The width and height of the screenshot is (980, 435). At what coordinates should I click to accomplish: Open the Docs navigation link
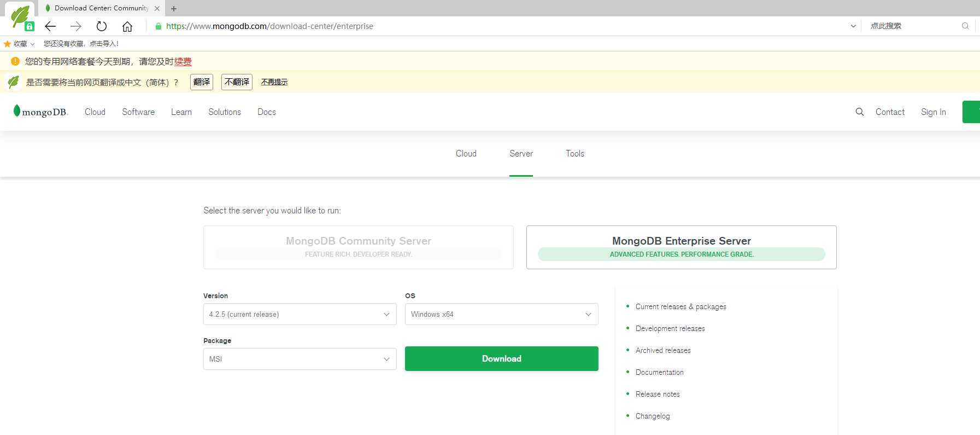coord(267,112)
